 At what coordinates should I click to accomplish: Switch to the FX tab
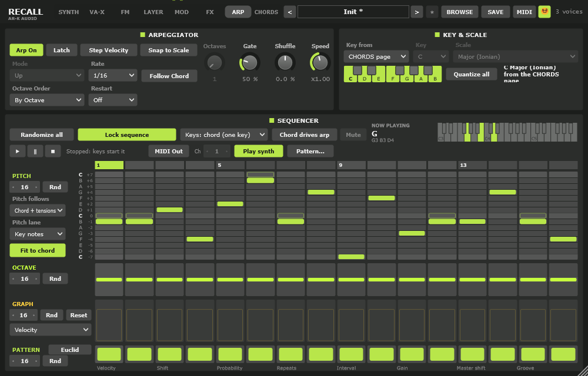click(x=210, y=12)
